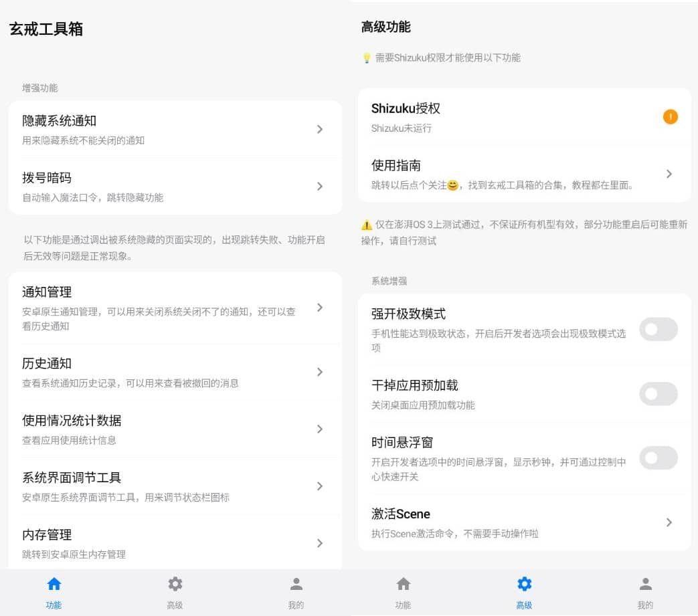Tap the person icon on the 高级功能 screen
Viewport: 698px width, 616px height.
pyautogui.click(x=645, y=584)
